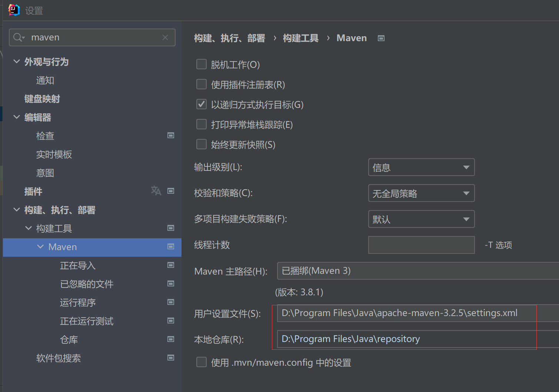Enable 始终更新快照(S) checkbox
Image resolution: width=559 pixels, height=392 pixels.
(202, 144)
